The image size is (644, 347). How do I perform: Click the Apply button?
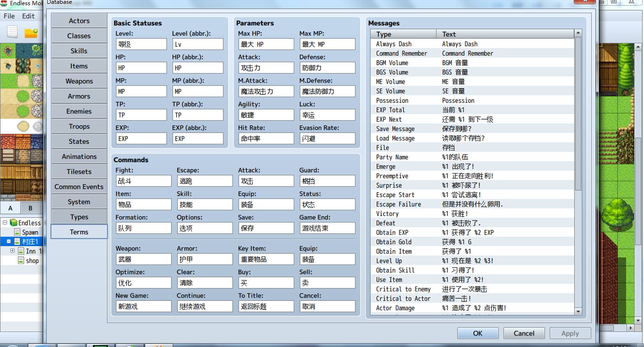(x=570, y=333)
